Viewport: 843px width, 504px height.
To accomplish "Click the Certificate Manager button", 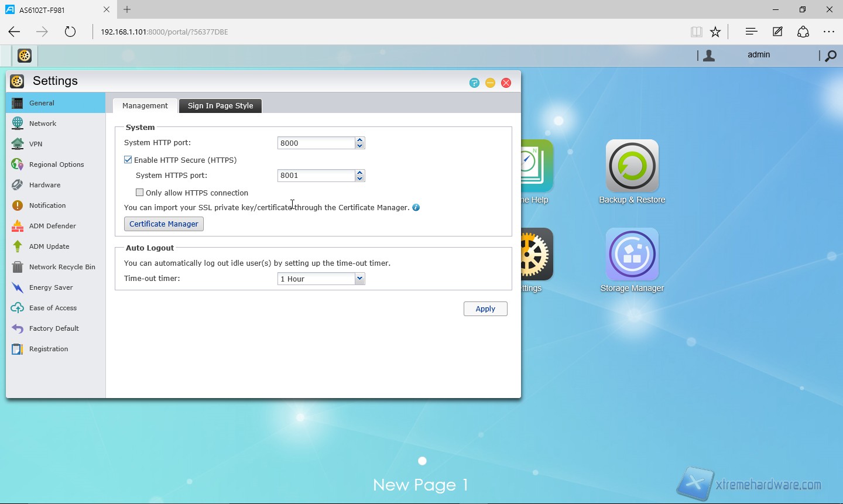I will pos(163,224).
